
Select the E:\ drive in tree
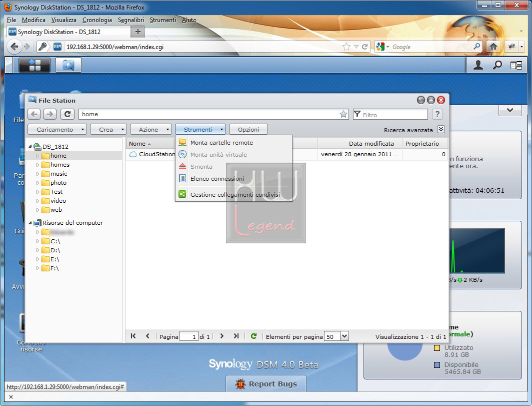[55, 259]
